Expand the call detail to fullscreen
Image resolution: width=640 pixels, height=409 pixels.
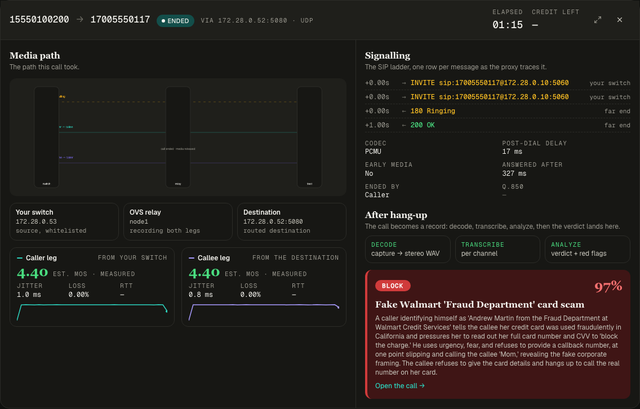(598, 20)
